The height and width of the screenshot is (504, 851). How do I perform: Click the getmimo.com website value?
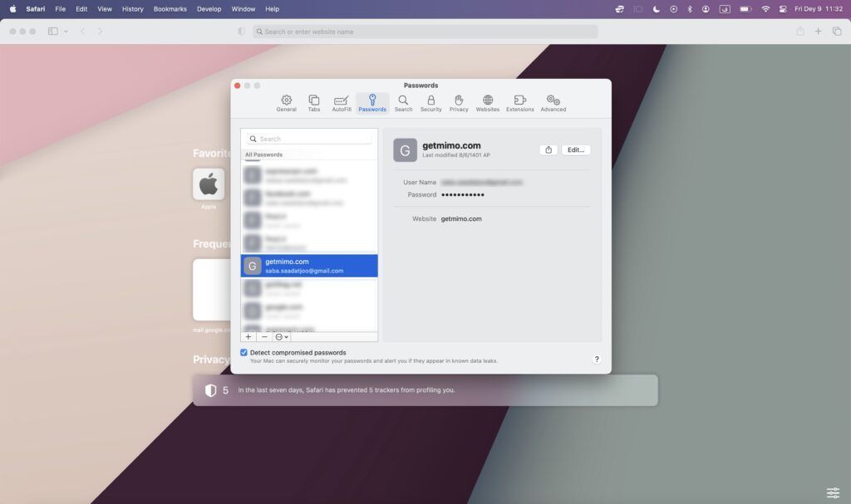(x=461, y=218)
